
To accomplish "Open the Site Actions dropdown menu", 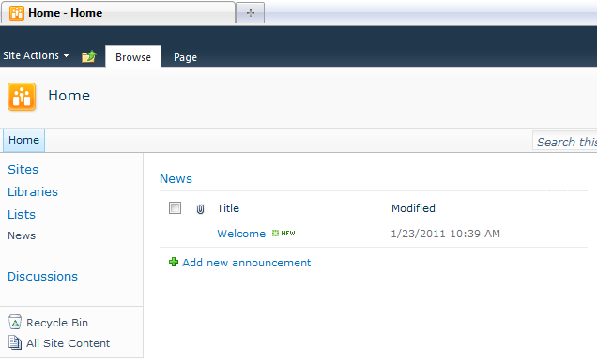I will point(36,55).
